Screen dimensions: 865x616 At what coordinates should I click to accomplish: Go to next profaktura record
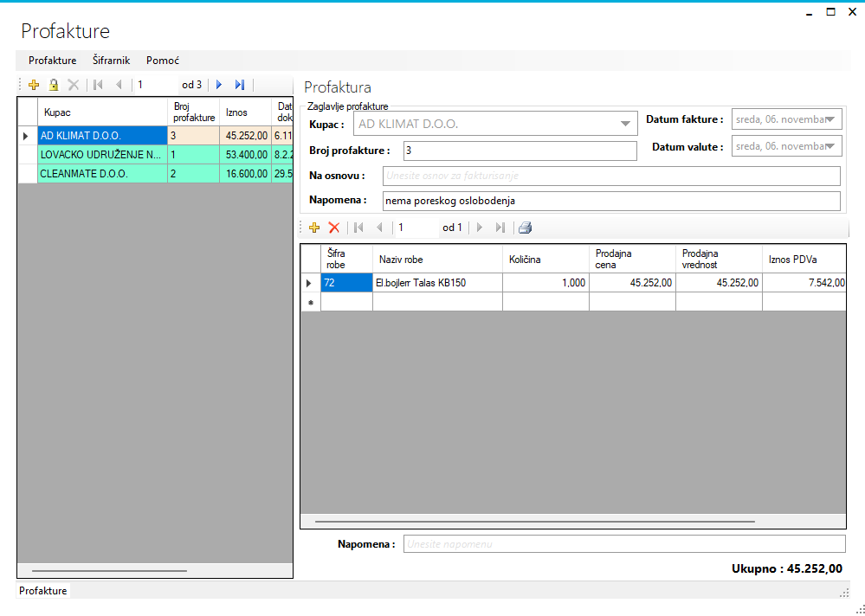coord(219,85)
